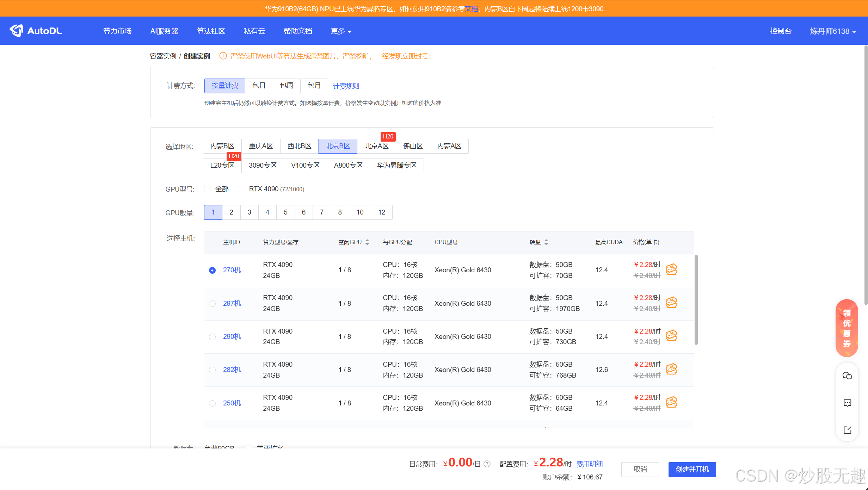868x490 pixels.
Task: Open 算力市场 in the navbar
Action: [x=117, y=31]
